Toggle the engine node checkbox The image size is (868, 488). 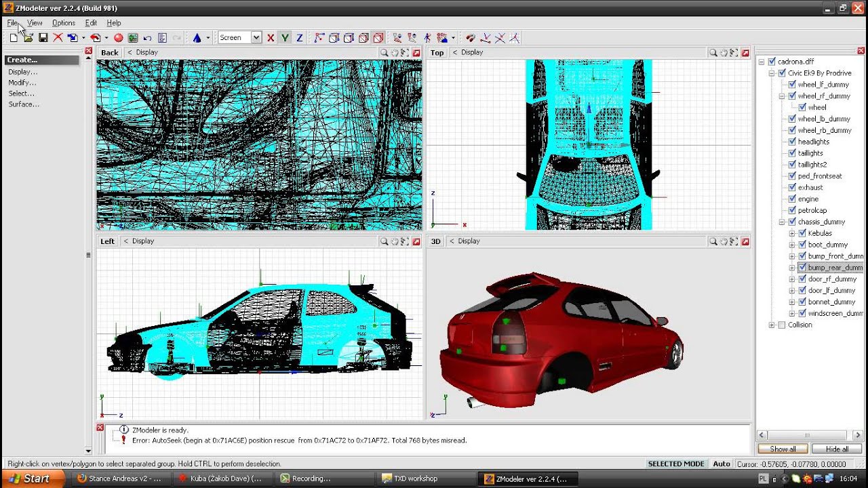(792, 199)
